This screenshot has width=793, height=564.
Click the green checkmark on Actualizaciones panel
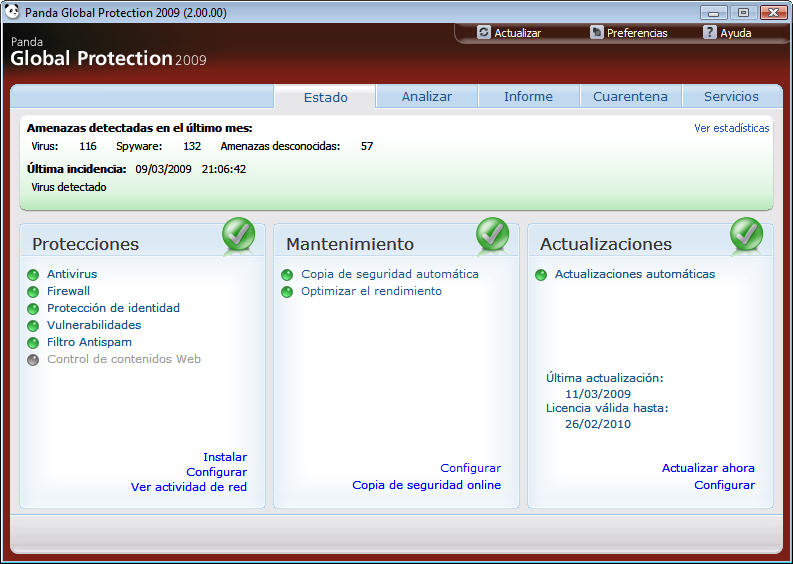click(x=746, y=234)
